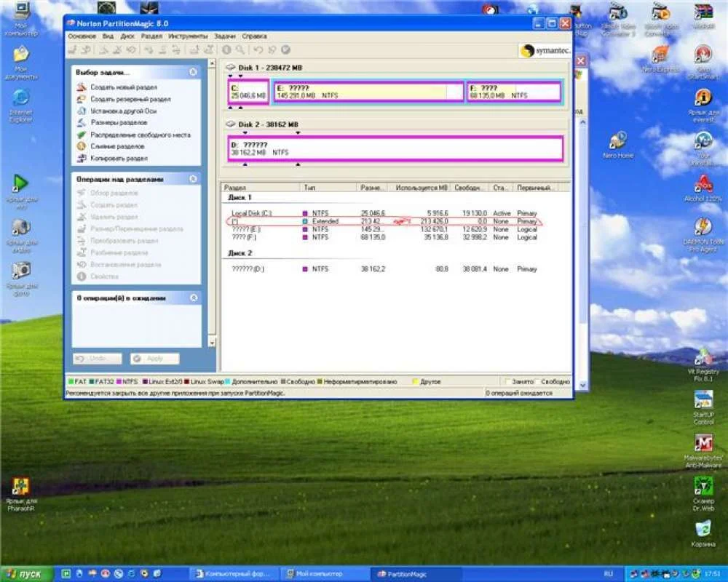Image resolution: width=728 pixels, height=582 pixels.
Task: Click the FAT32 legend color swatch
Action: [x=92, y=381]
